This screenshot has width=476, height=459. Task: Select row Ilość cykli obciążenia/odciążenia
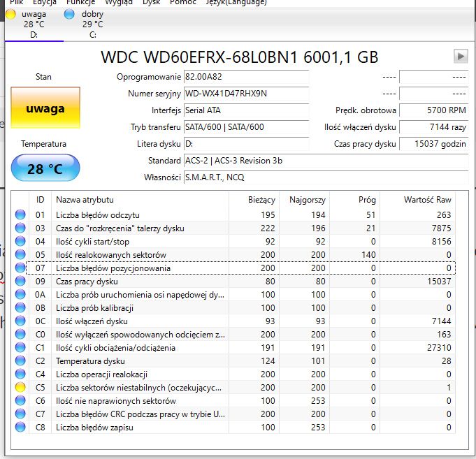click(x=233, y=348)
